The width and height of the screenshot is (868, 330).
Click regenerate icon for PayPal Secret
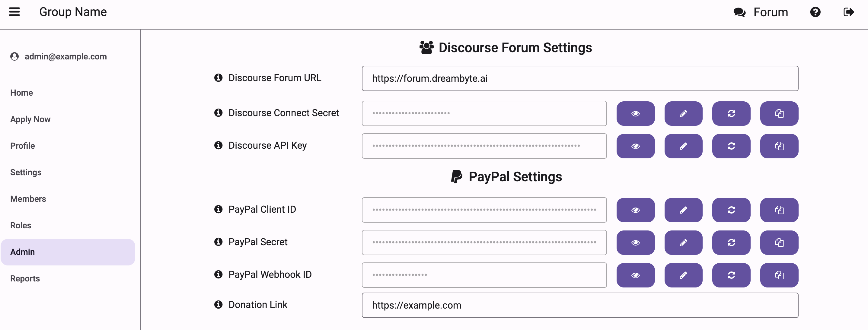(x=731, y=242)
